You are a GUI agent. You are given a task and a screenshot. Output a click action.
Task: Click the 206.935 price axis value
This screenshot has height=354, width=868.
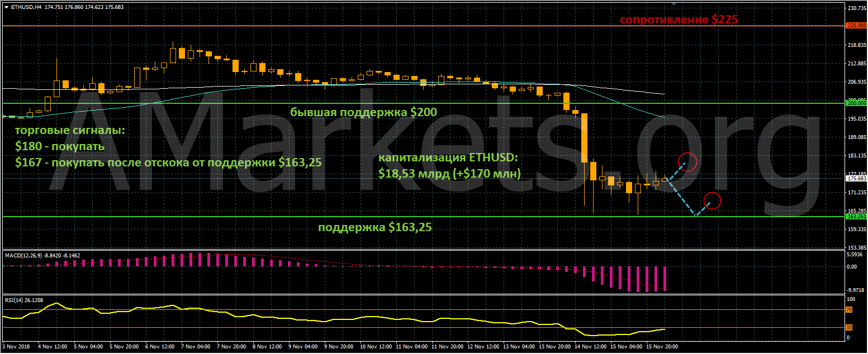coord(857,82)
